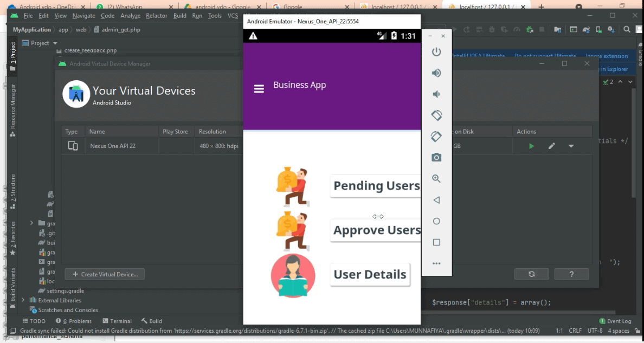This screenshot has height=343, width=644.
Task: Open emulator extended controls three dots
Action: [436, 263]
